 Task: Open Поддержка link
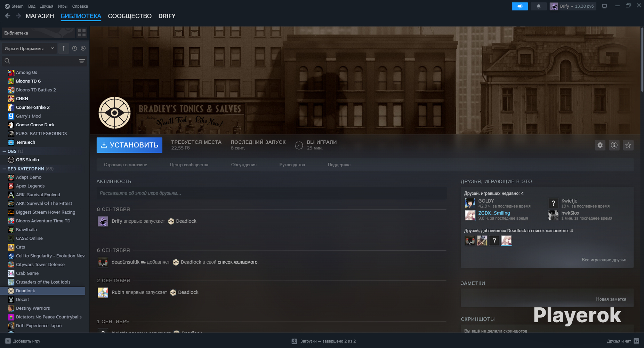click(339, 165)
